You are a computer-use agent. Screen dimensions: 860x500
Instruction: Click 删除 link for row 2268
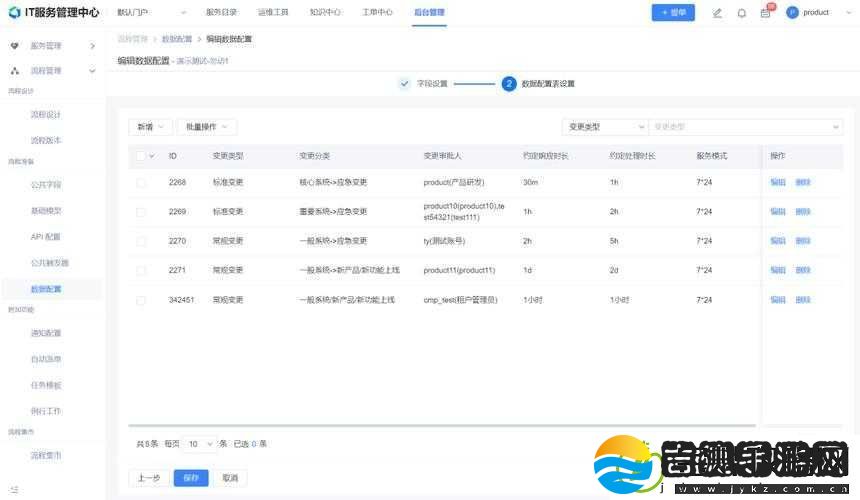pos(803,182)
